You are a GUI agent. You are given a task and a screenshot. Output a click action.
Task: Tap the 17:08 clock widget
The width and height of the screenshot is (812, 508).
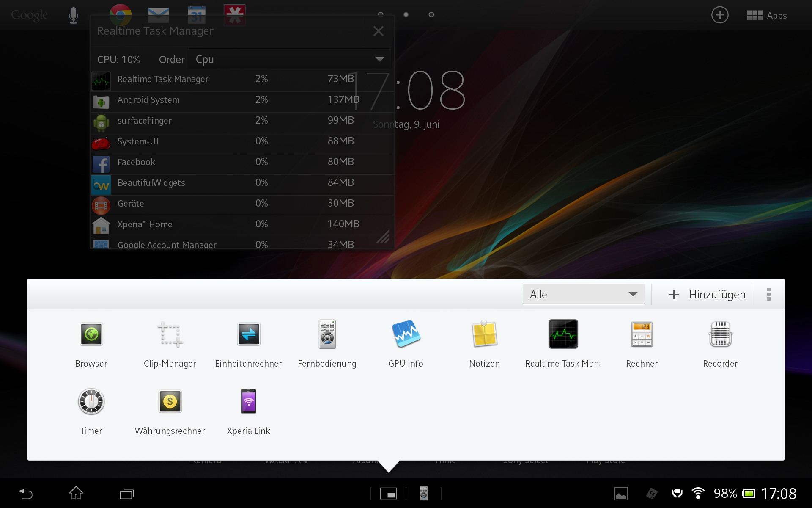coord(409,90)
